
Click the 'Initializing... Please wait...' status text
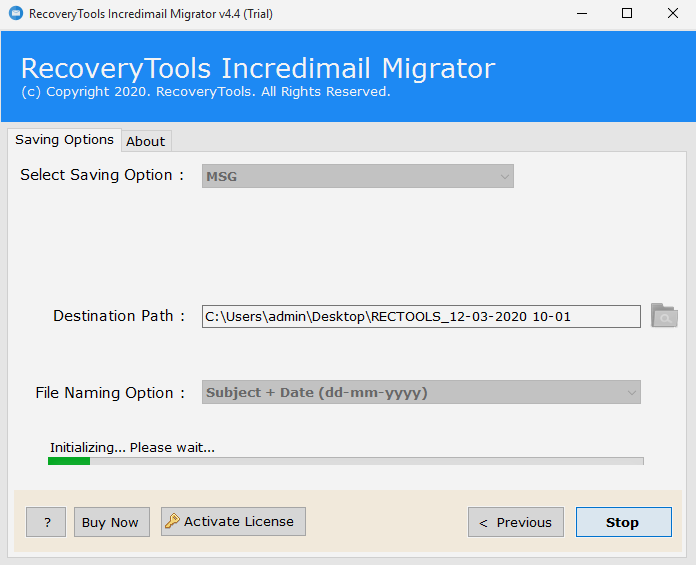[x=132, y=447]
